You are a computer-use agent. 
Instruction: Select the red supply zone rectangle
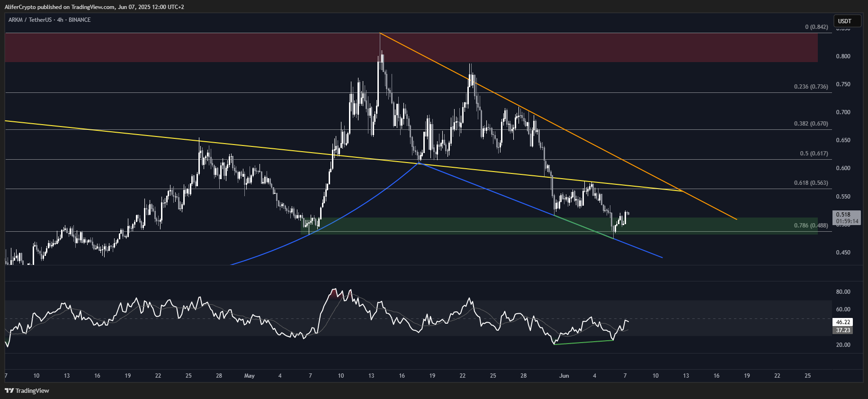[411, 47]
